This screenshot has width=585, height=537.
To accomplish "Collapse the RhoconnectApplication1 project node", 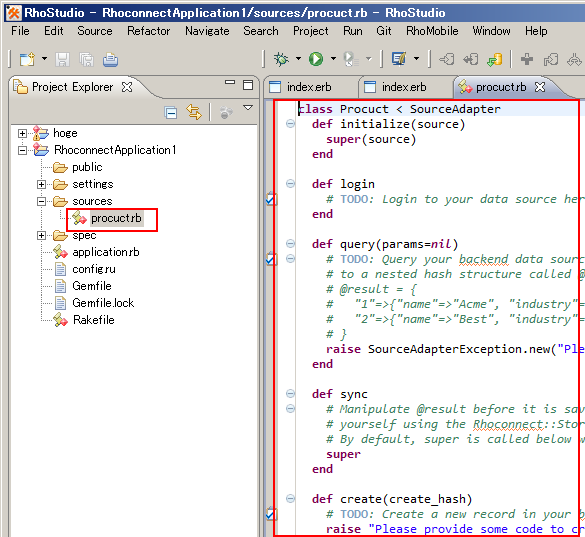I will click(x=22, y=150).
